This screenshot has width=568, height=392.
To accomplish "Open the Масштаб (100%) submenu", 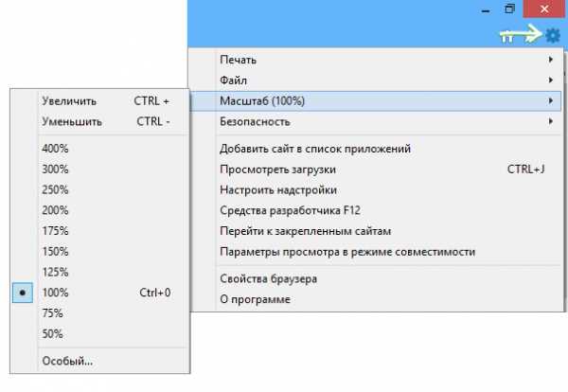I will (x=262, y=100).
